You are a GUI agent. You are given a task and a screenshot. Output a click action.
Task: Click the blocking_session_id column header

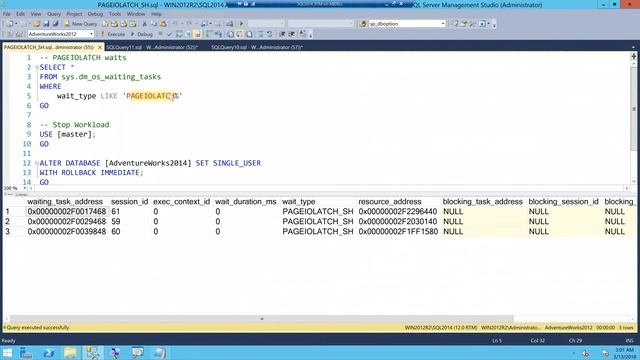(563, 202)
